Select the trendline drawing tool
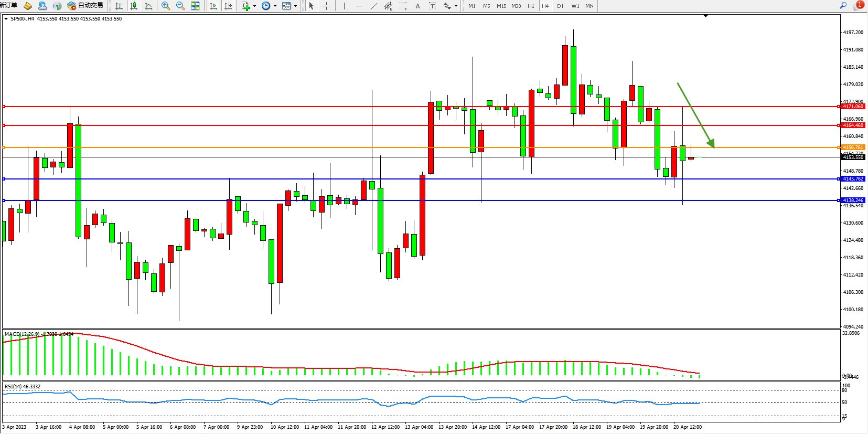 pos(373,6)
